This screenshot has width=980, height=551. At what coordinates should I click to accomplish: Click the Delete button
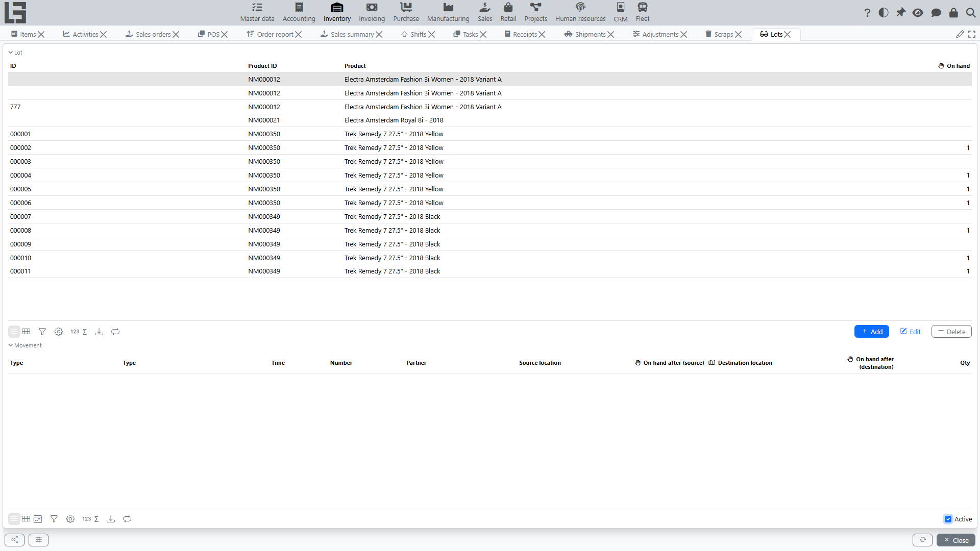[x=951, y=332]
